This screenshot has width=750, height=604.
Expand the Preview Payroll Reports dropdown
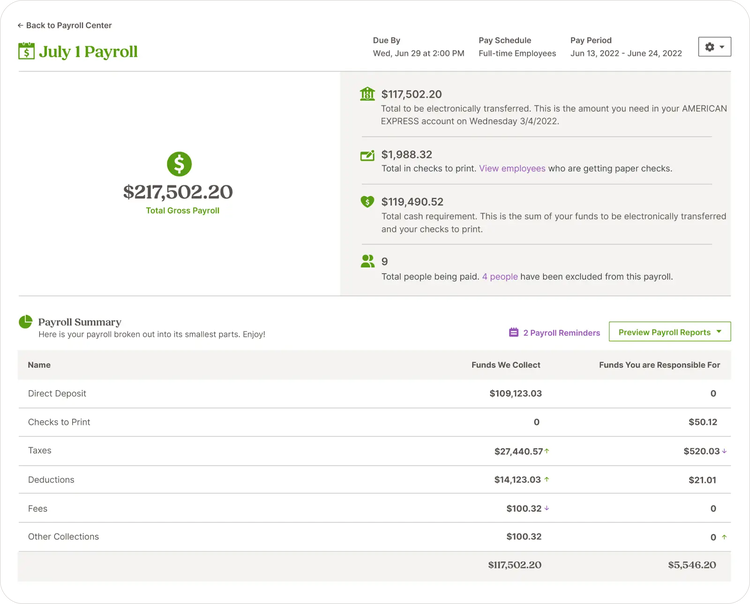pyautogui.click(x=669, y=332)
